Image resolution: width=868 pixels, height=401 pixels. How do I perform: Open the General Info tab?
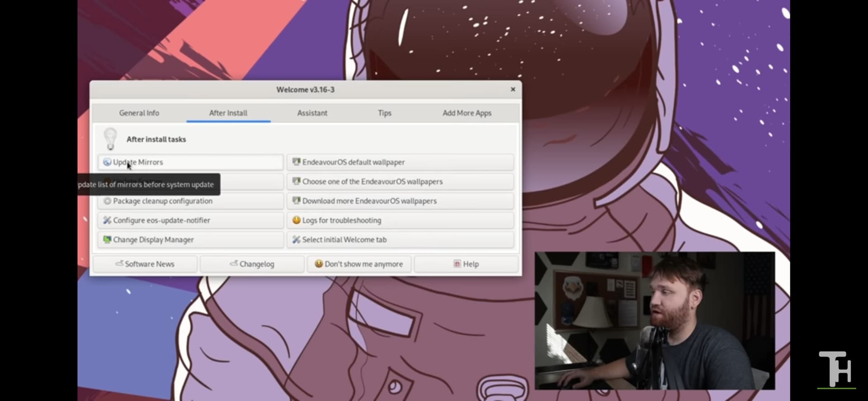139,113
